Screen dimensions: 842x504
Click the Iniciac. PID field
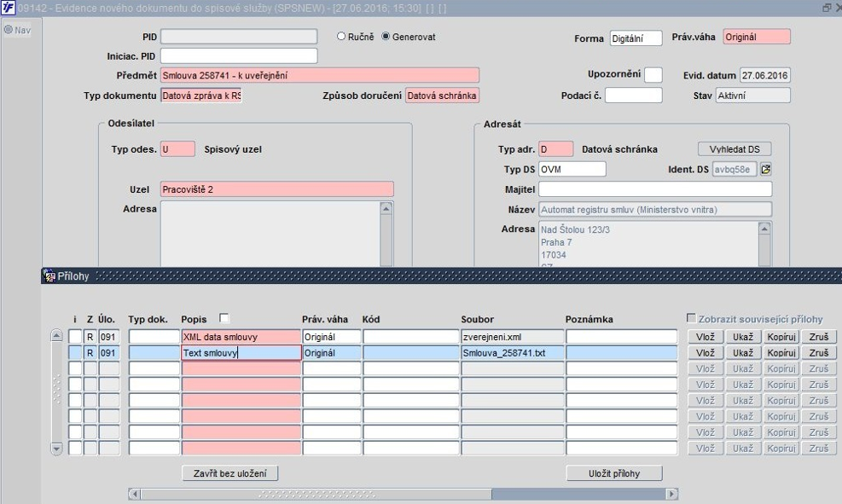239,55
